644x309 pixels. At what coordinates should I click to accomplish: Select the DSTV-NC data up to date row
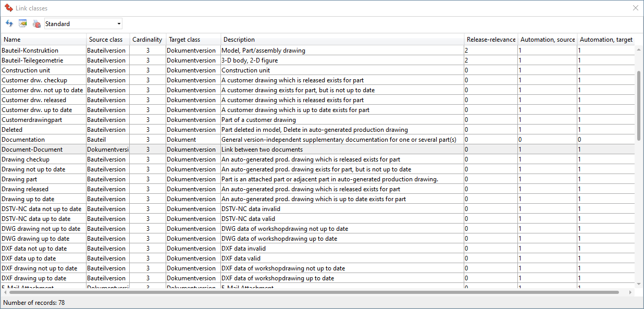(x=318, y=219)
